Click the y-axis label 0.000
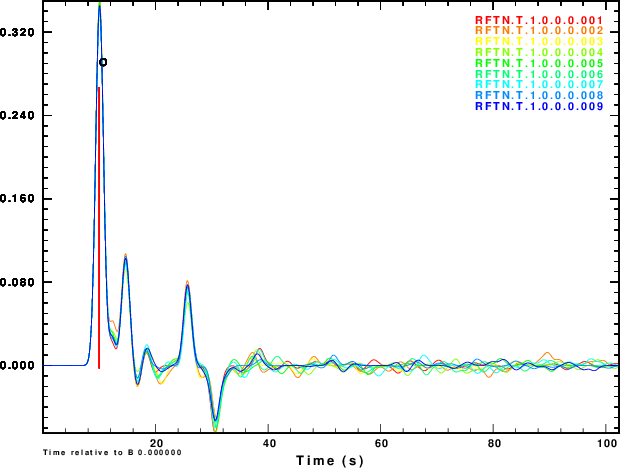Image resolution: width=620 pixels, height=468 pixels. tap(17, 366)
